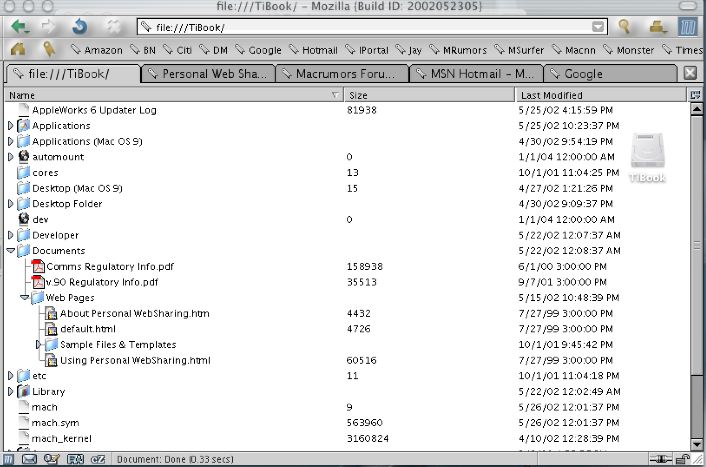Open the Bookmarks ribbon icon
The image size is (706, 467).
pos(49,49)
